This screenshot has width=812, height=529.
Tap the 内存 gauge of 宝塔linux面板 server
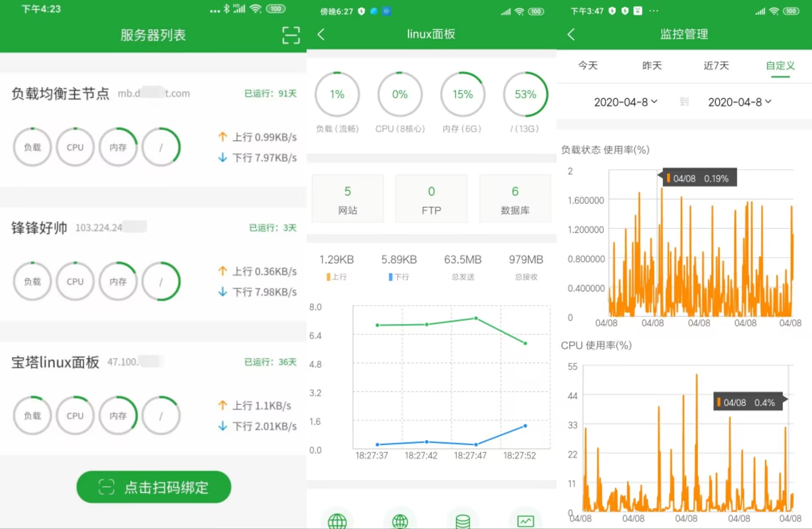[118, 416]
